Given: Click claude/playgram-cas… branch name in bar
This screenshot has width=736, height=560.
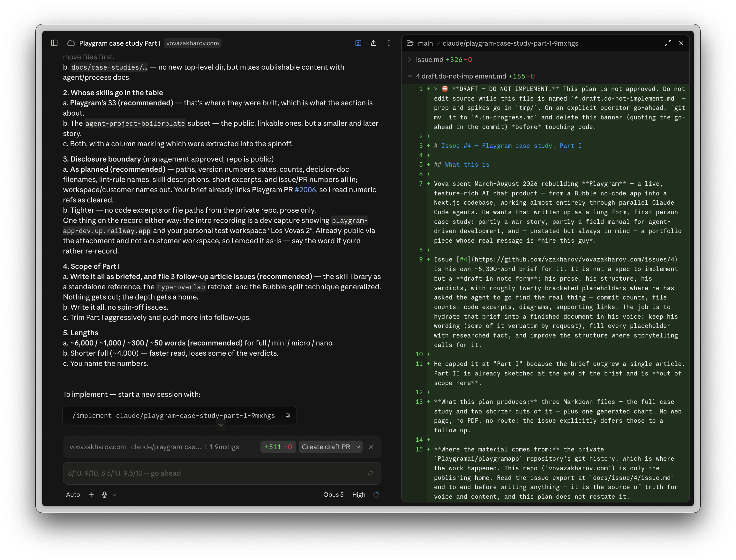Looking at the screenshot, I should point(185,447).
